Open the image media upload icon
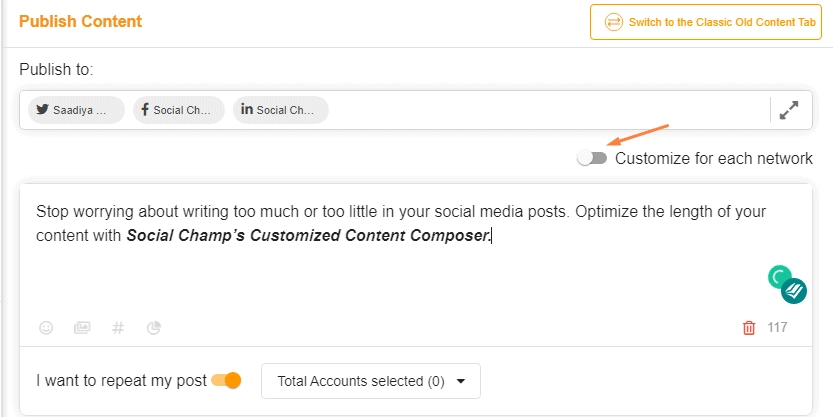 point(82,327)
